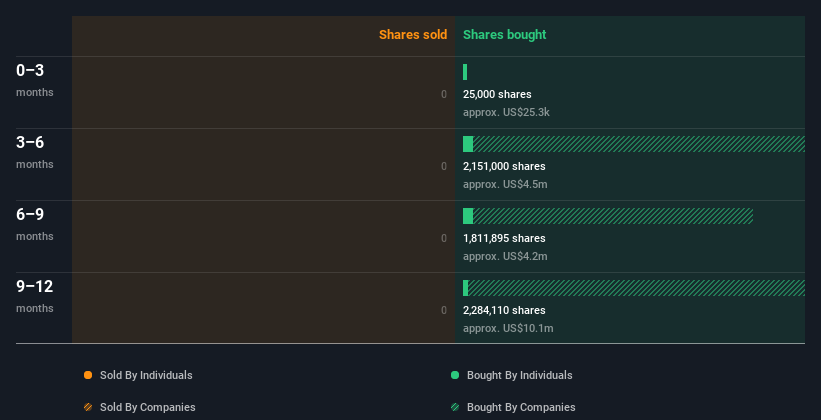Viewport: 821px width, 420px height.
Task: Toggle the Bought By Individuals legend label
Action: click(519, 375)
